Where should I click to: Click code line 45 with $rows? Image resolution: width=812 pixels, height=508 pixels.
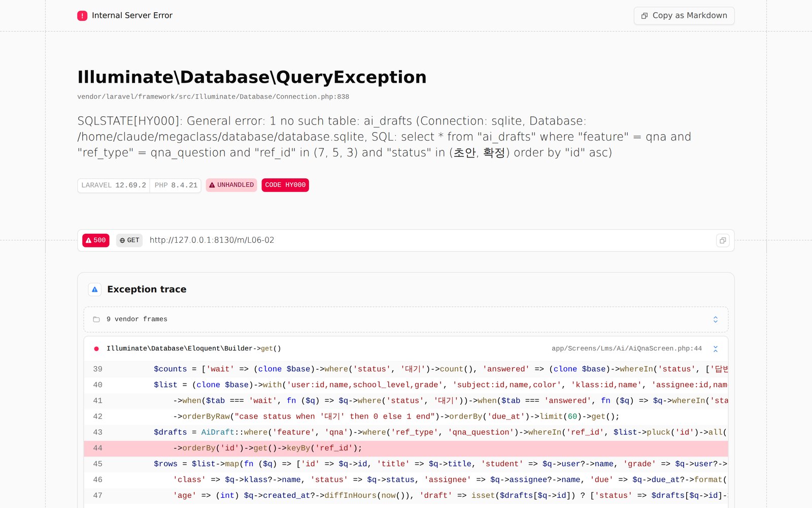pos(406,464)
